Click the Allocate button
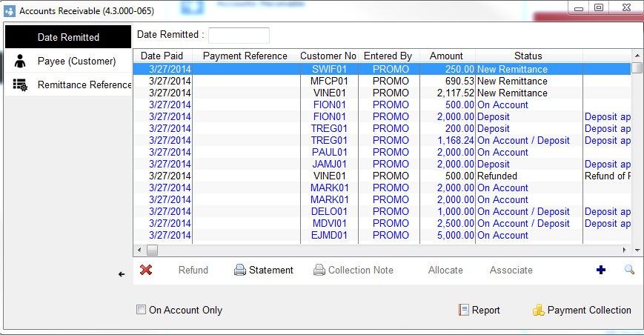The image size is (644, 335). click(x=445, y=270)
